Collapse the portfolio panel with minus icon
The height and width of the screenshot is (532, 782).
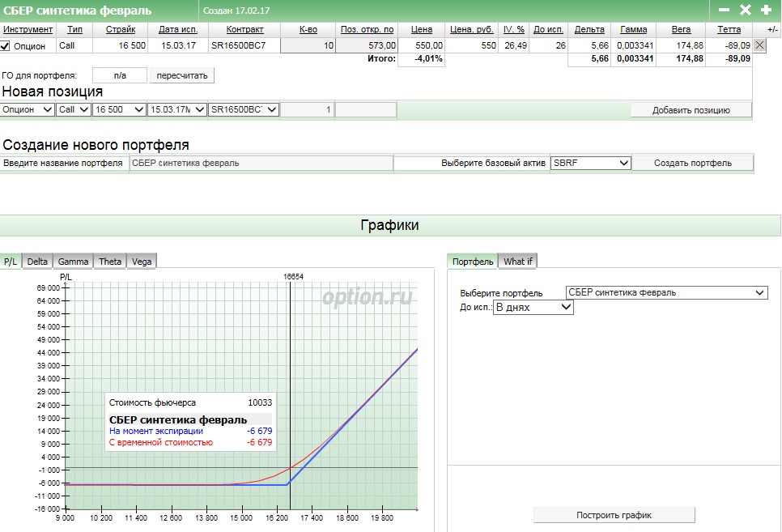coord(724,10)
